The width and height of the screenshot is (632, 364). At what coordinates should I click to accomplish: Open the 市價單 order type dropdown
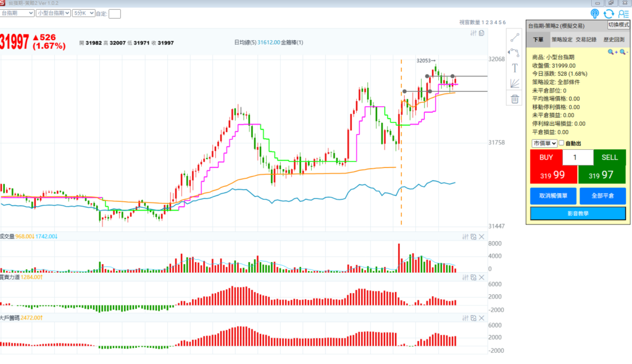tap(544, 143)
